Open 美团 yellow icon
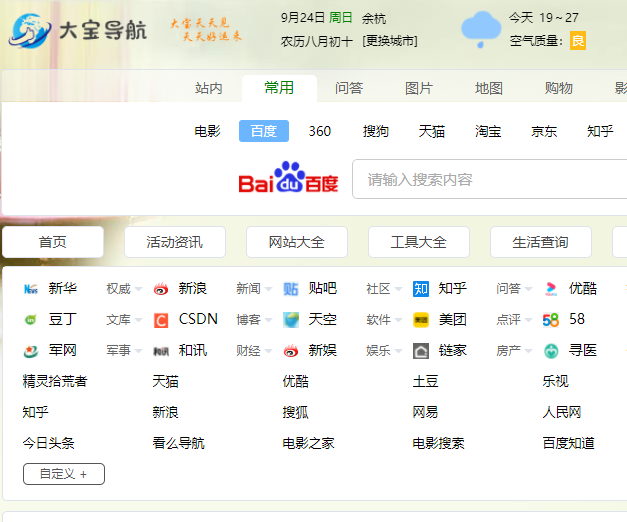627x522 pixels. [421, 320]
